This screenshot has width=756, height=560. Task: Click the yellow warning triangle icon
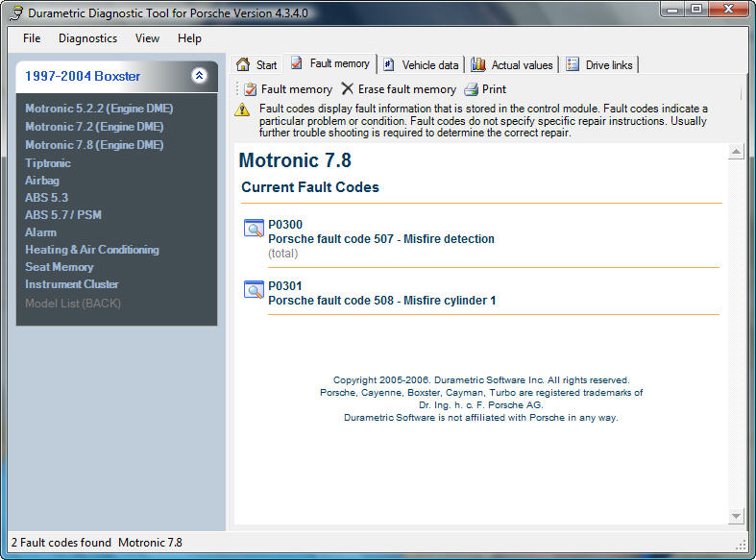[242, 110]
